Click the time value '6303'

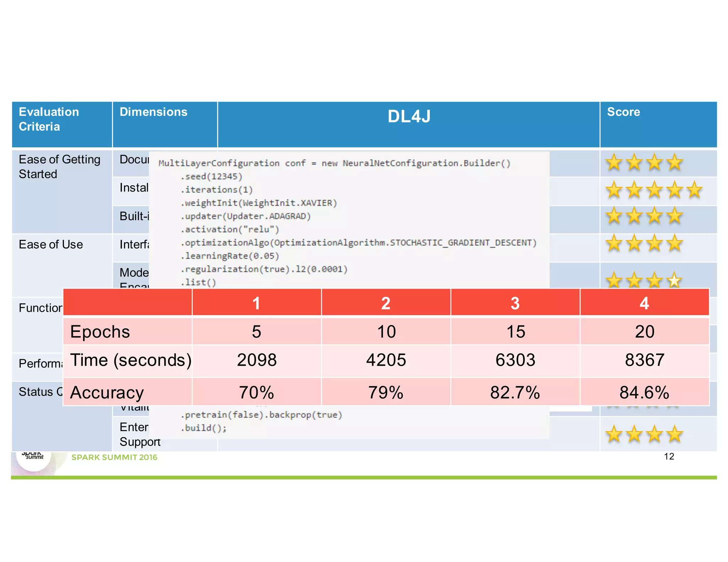[x=515, y=361]
